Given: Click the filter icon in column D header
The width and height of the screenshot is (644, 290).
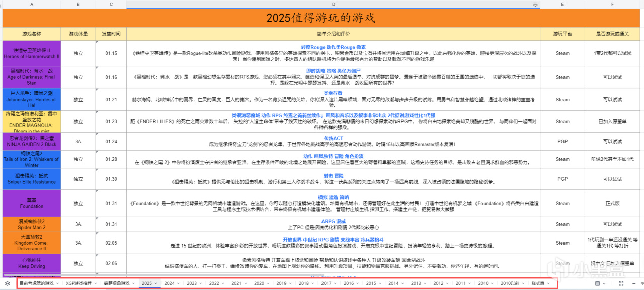Looking at the screenshot, I should click(535, 4).
